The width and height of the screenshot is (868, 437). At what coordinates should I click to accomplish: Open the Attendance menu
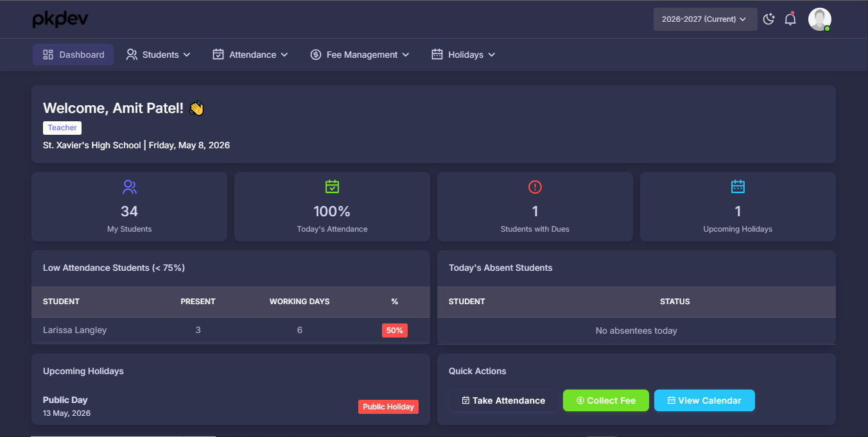[x=250, y=55]
